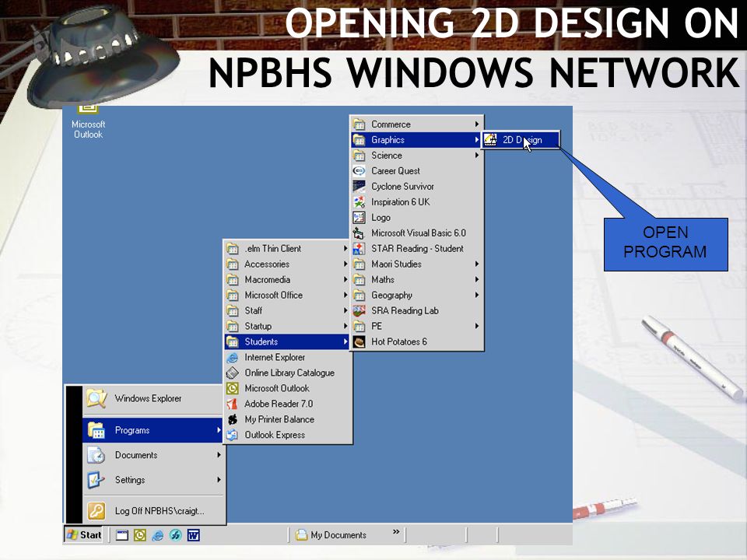Click the Word quick launch icon
This screenshot has height=560, width=747.
(x=194, y=535)
